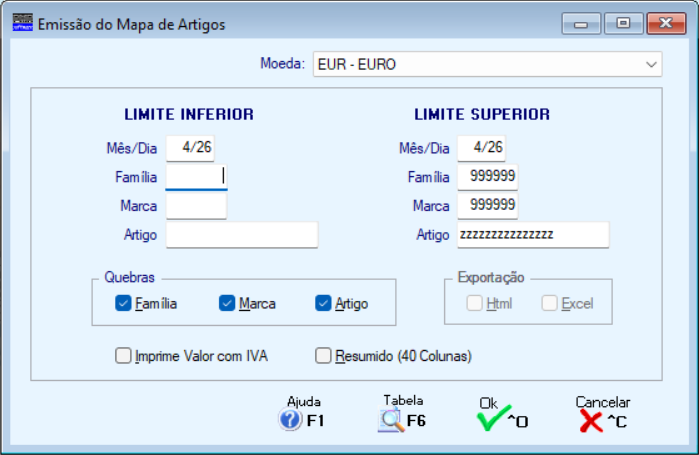Image resolution: width=699 pixels, height=455 pixels.
Task: Focus the lower limit Família field
Action: [196, 177]
